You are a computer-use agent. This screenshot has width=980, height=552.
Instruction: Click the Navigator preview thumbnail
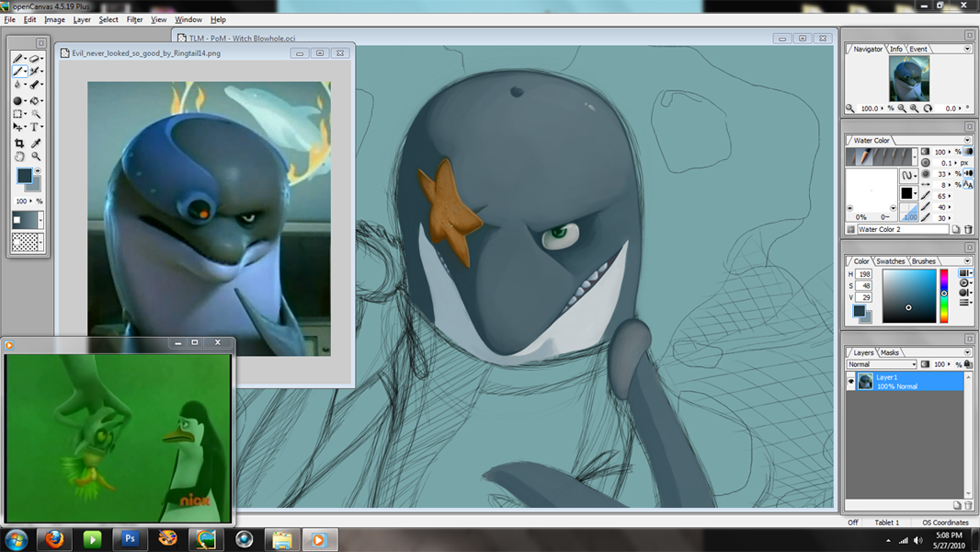(x=908, y=78)
